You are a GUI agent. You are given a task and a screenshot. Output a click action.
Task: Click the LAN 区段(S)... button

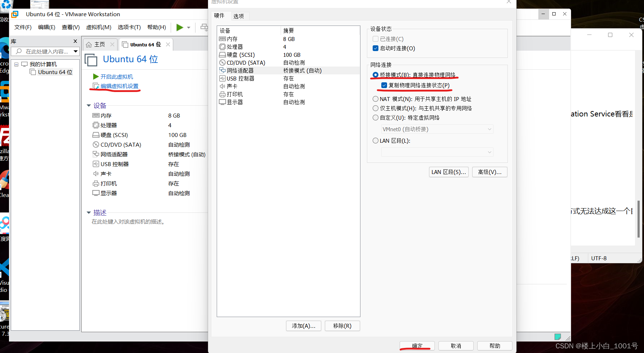pyautogui.click(x=449, y=172)
